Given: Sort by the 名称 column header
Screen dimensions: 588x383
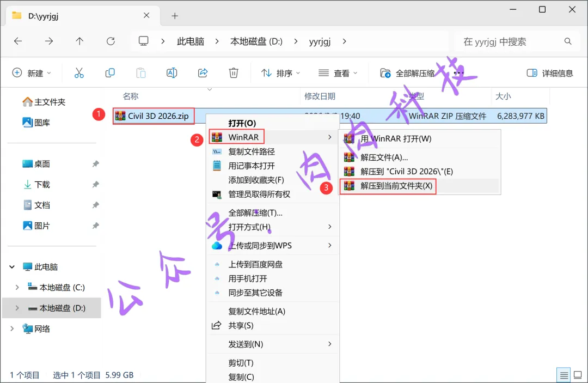Looking at the screenshot, I should (x=131, y=96).
